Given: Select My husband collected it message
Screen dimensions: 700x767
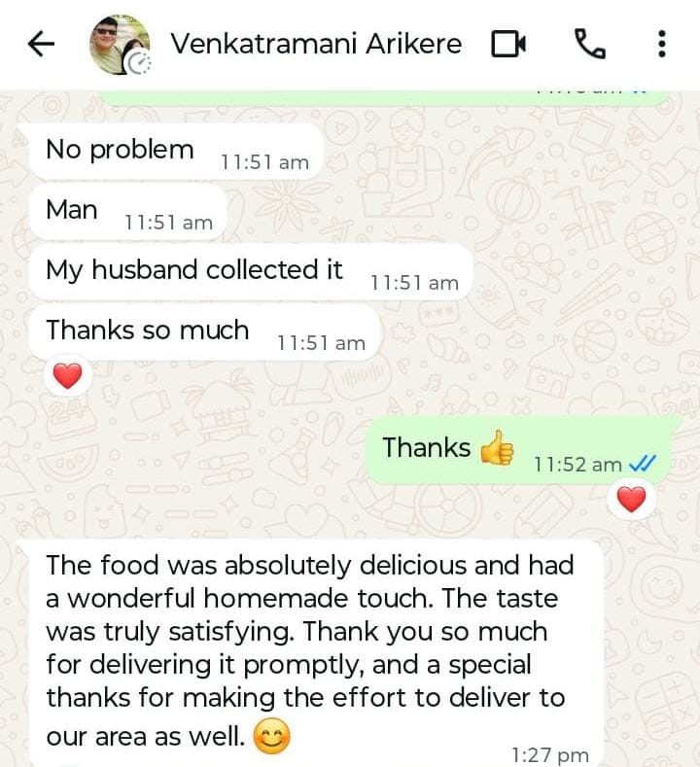Looking at the screenshot, I should pyautogui.click(x=251, y=272).
